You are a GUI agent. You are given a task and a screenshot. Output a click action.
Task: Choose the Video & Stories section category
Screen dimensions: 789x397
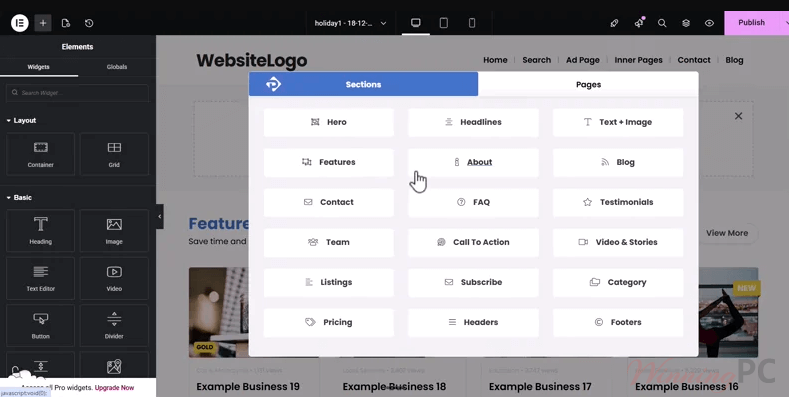pos(618,242)
